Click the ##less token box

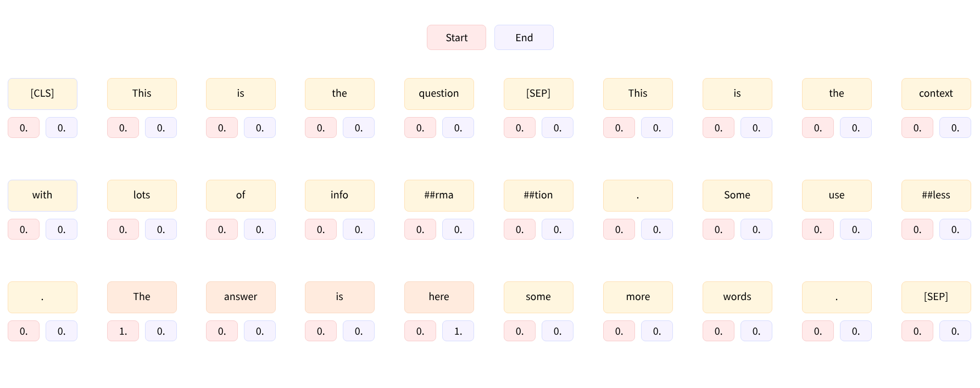point(936,196)
